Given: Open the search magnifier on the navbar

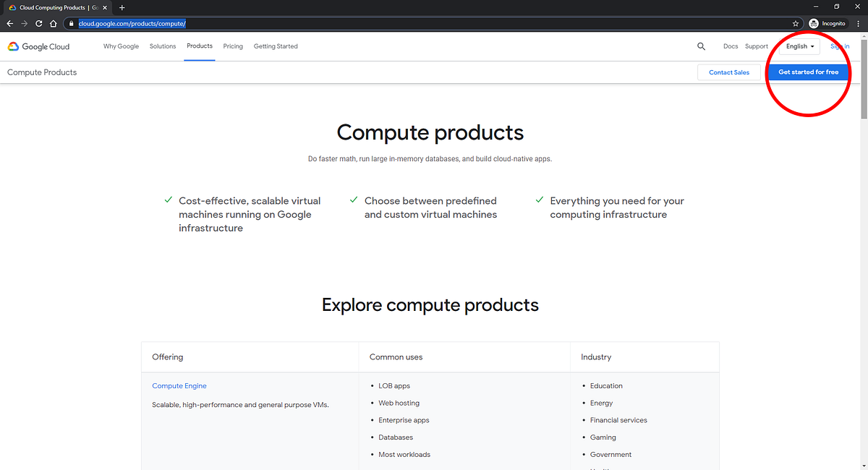Looking at the screenshot, I should tap(700, 46).
